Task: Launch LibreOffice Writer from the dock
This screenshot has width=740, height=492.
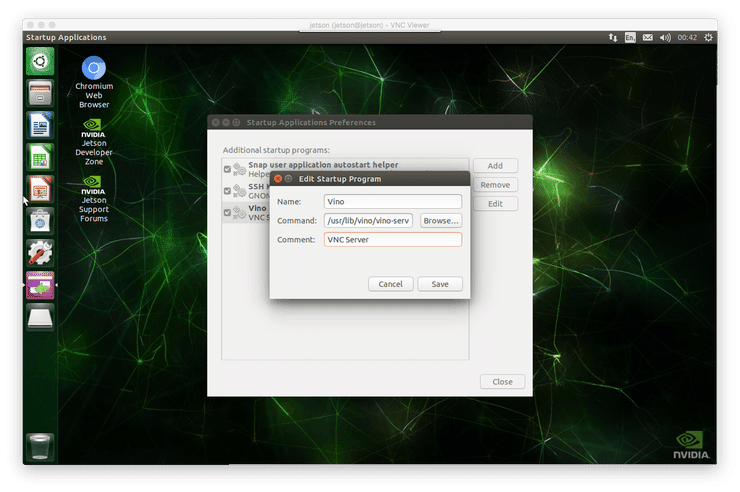Action: point(40,125)
